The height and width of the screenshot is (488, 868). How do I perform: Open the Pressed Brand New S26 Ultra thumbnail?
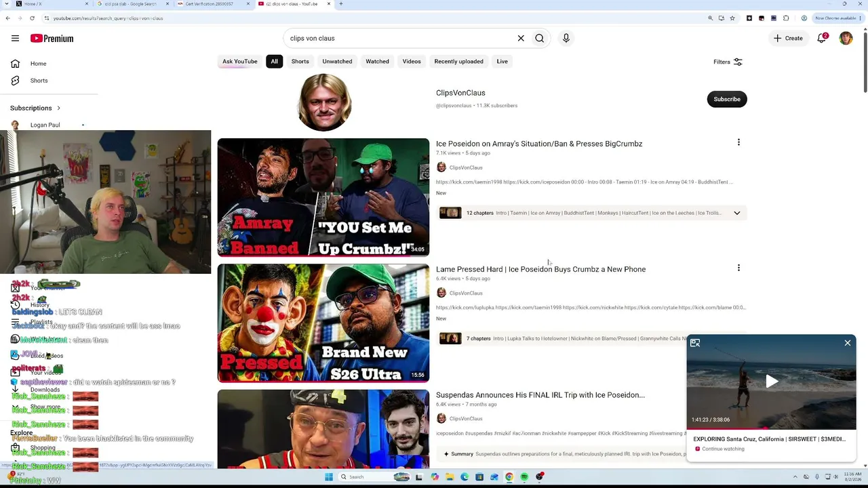click(x=323, y=323)
